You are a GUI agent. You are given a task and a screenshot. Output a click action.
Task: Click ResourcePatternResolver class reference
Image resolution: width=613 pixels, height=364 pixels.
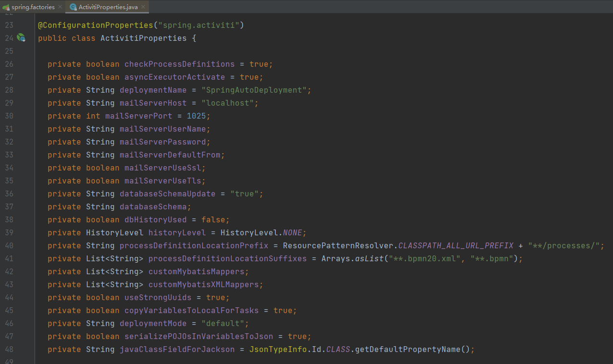(338, 245)
